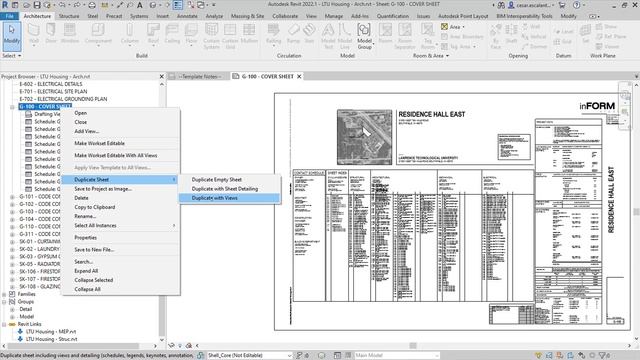Close the G-100 - COVER SHEET view tab
Image resolution: width=640 pixels, height=360 pixels.
tap(299, 76)
